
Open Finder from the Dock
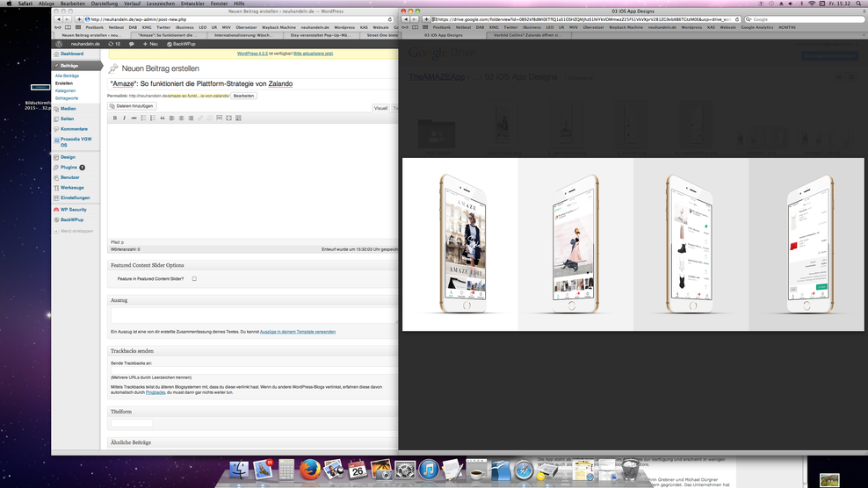pos(239,470)
